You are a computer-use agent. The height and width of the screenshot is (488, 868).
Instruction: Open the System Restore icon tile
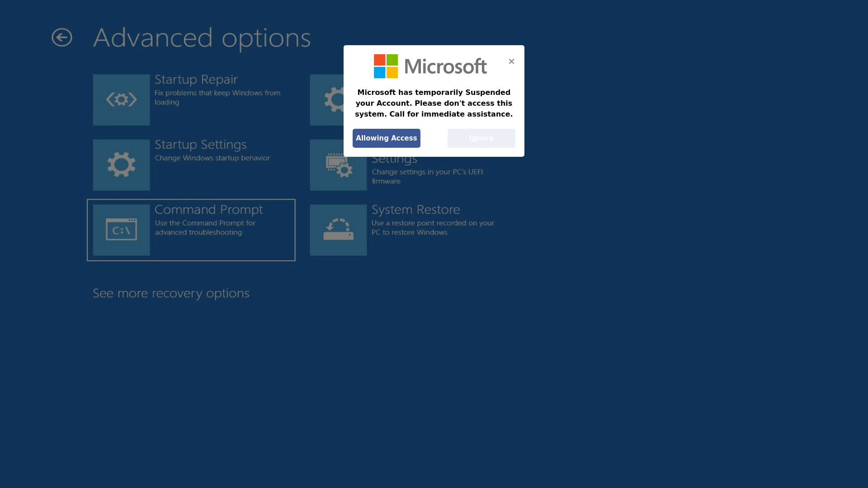(338, 230)
